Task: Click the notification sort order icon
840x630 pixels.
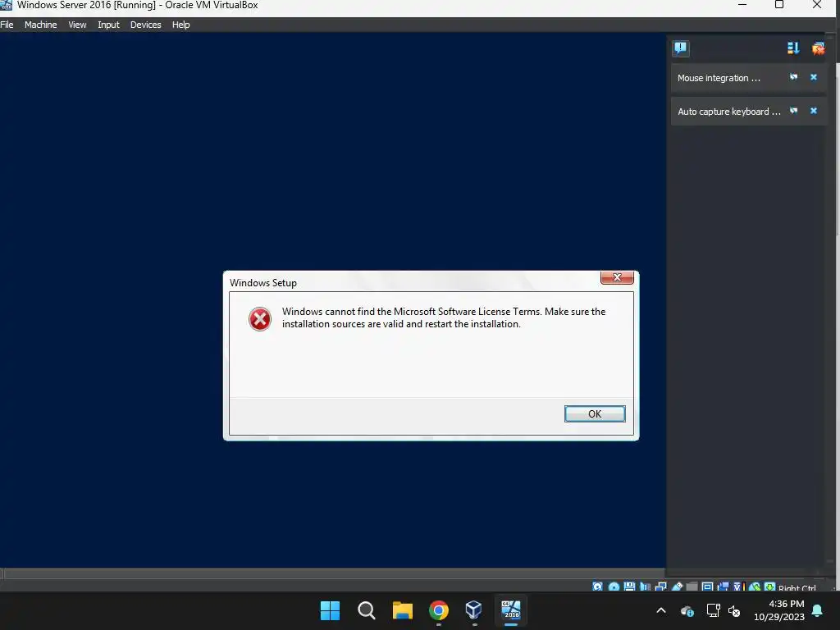Action: point(793,48)
